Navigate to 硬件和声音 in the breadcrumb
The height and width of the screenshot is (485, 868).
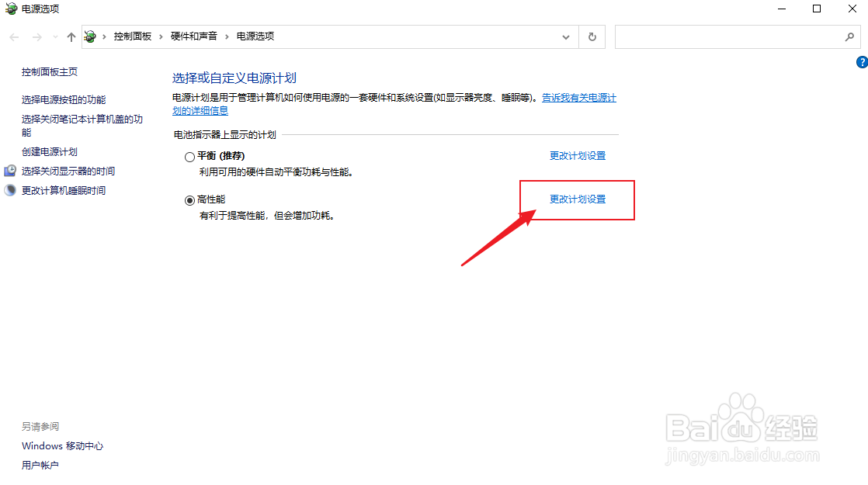[193, 36]
